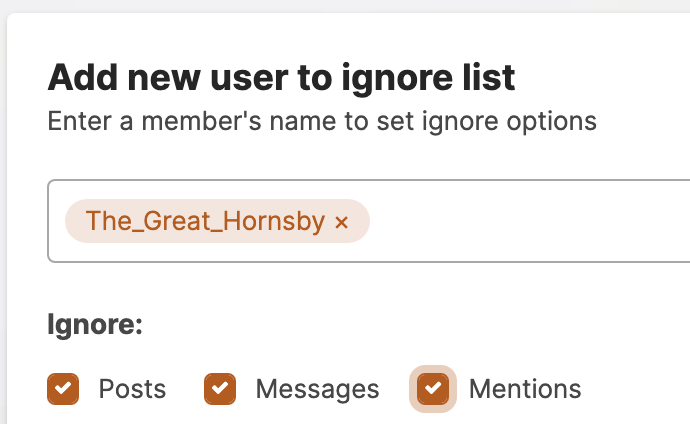This screenshot has height=424, width=690.
Task: Select the The_Great_Hornsby name chip
Action: tap(204, 222)
